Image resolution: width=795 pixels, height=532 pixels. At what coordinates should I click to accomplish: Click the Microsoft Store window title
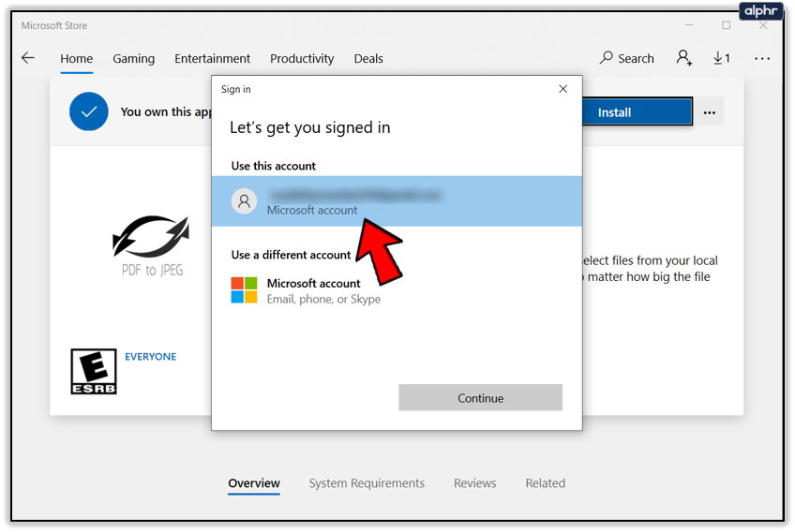54,25
